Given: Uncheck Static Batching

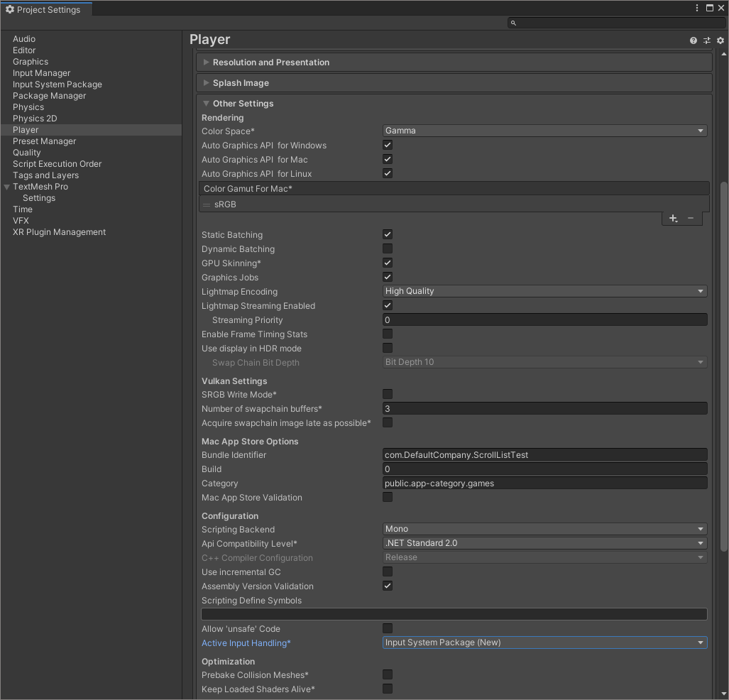Looking at the screenshot, I should click(x=388, y=234).
